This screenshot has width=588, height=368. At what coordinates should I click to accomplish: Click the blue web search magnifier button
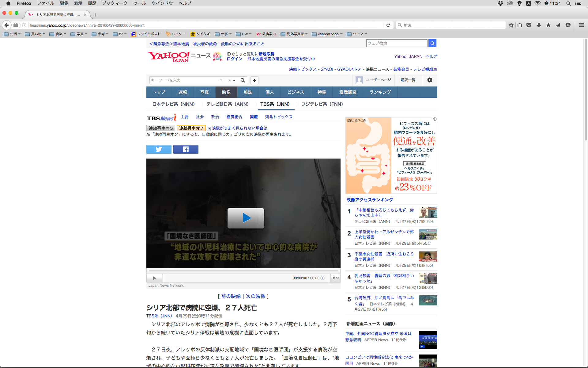pyautogui.click(x=432, y=43)
